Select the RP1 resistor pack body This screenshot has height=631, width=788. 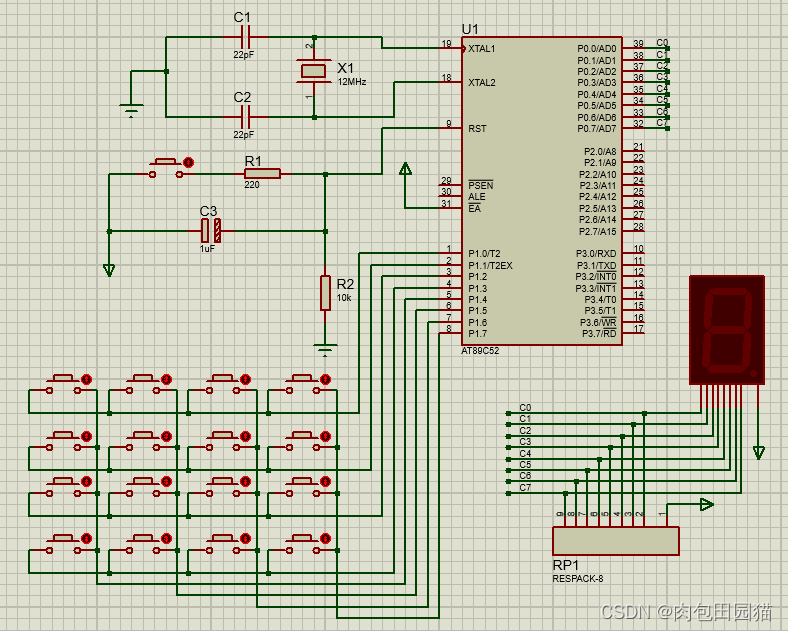(616, 541)
